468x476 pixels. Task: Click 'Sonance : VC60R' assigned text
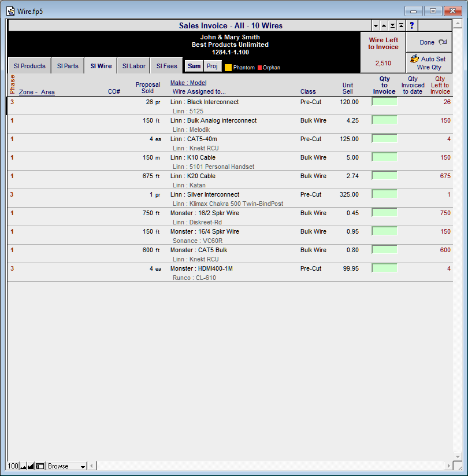point(198,241)
